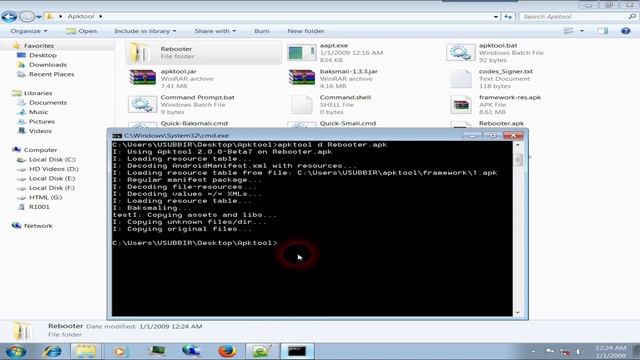Select Libraries in navigation pane
The image size is (640, 360).
(38, 93)
